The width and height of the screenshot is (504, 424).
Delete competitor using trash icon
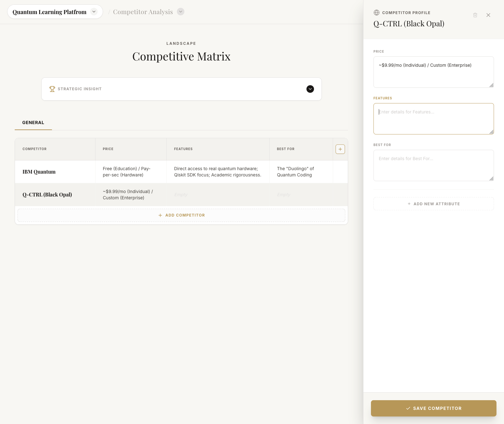click(475, 15)
